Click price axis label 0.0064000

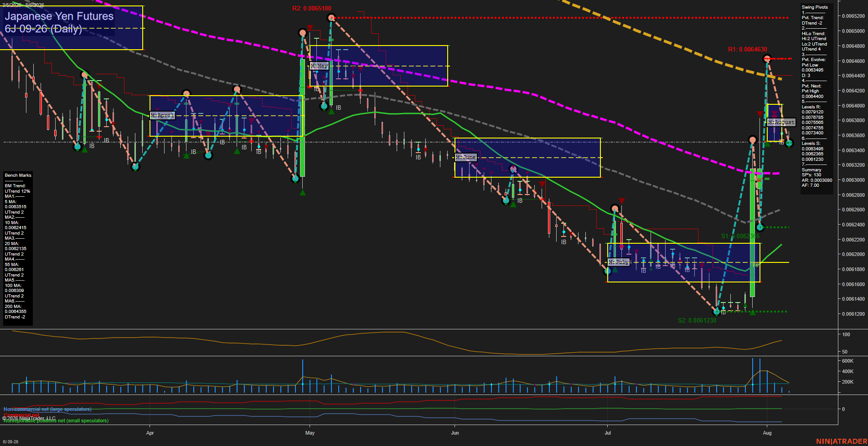click(x=853, y=106)
